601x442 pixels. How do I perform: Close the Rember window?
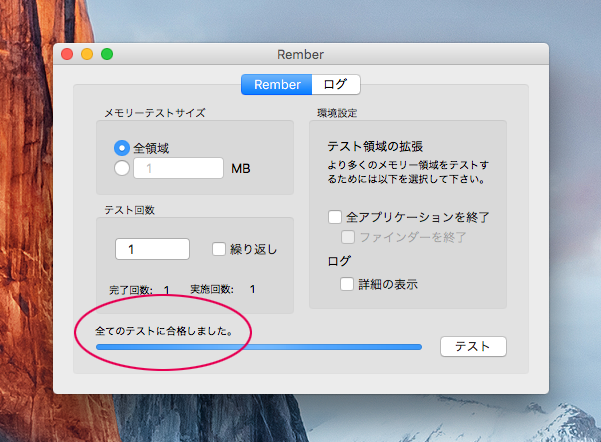67,54
